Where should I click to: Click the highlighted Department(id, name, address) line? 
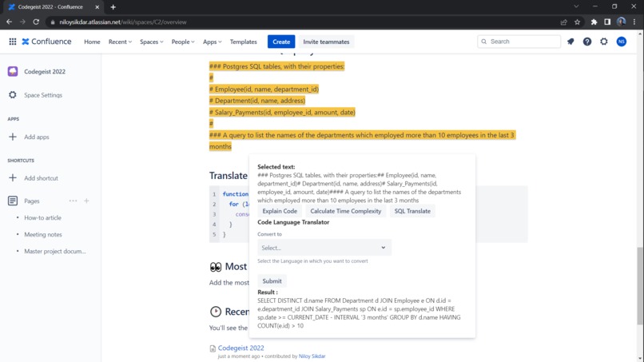[257, 101]
